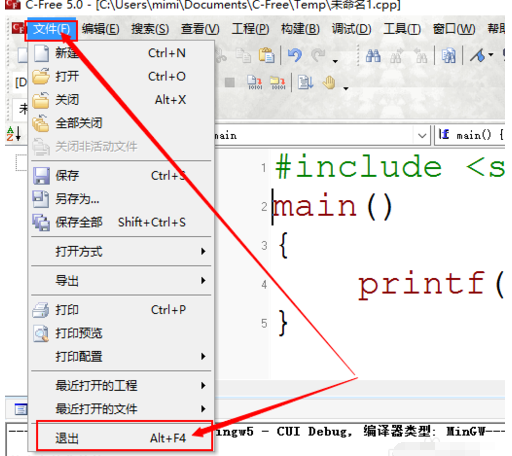Open the 查看(V) menu

200,30
